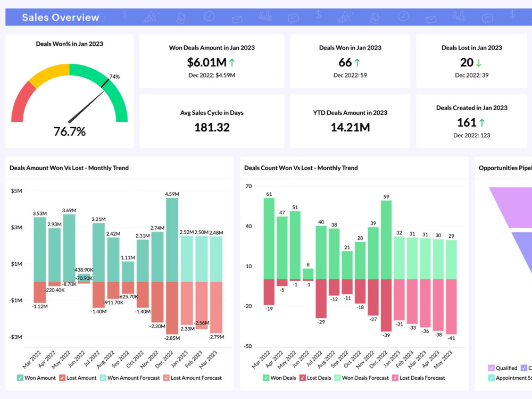This screenshot has width=532, height=399.
Task: Open the Won Deals Amount in Jan 2023 card
Action: tap(212, 61)
